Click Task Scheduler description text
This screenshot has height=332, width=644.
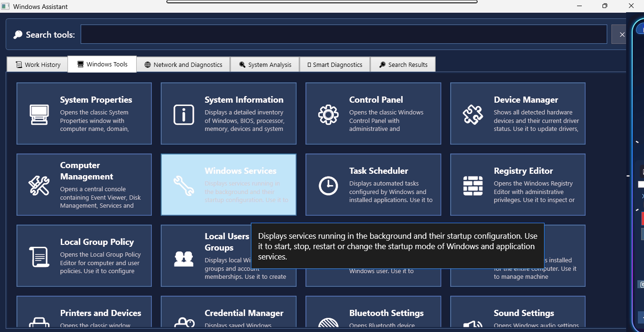pyautogui.click(x=391, y=192)
